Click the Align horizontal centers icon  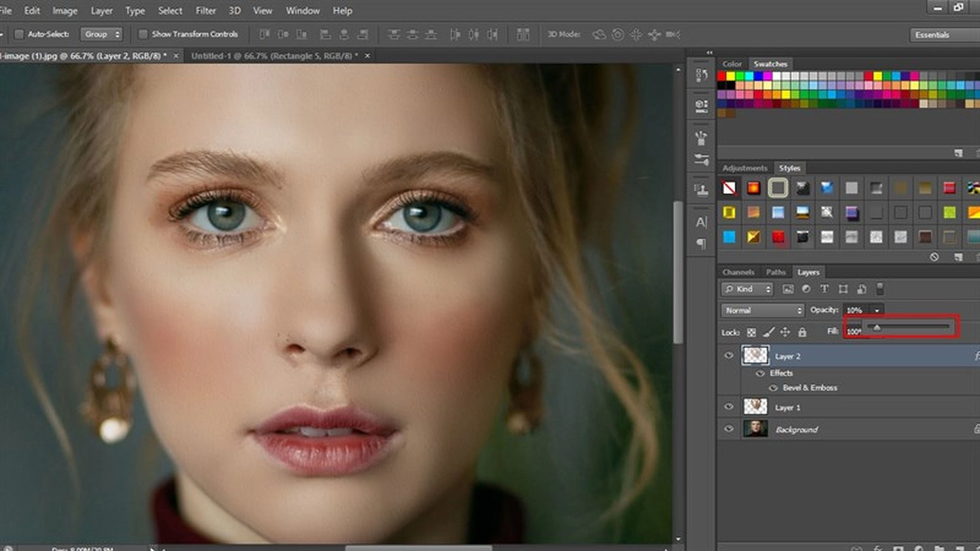344,34
